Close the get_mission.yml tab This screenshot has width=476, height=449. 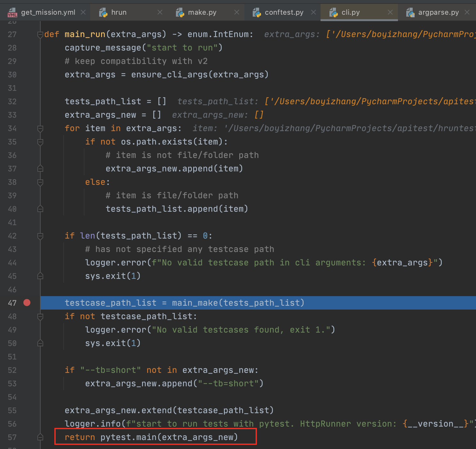point(83,12)
